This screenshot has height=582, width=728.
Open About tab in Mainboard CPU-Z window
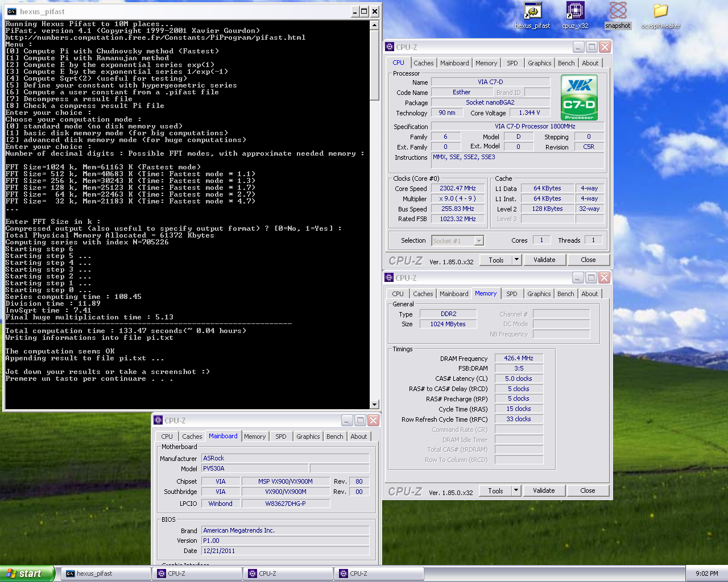coord(358,436)
